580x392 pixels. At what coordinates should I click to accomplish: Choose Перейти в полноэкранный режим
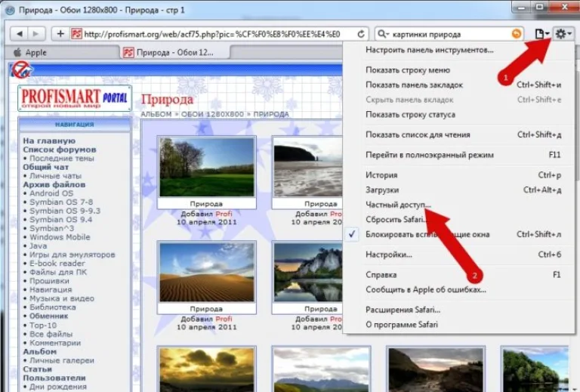tap(430, 155)
